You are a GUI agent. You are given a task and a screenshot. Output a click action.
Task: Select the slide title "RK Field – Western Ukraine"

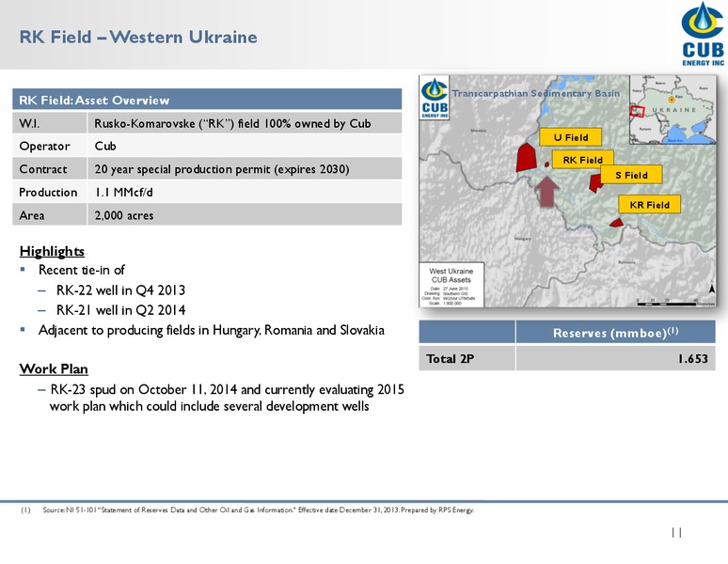pos(138,37)
